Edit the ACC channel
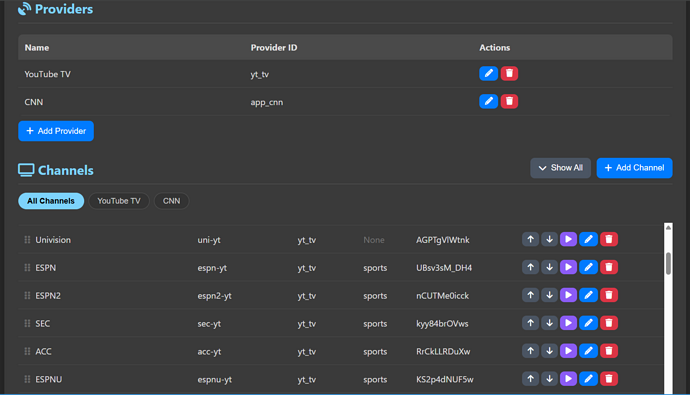The width and height of the screenshot is (690, 395). 588,351
